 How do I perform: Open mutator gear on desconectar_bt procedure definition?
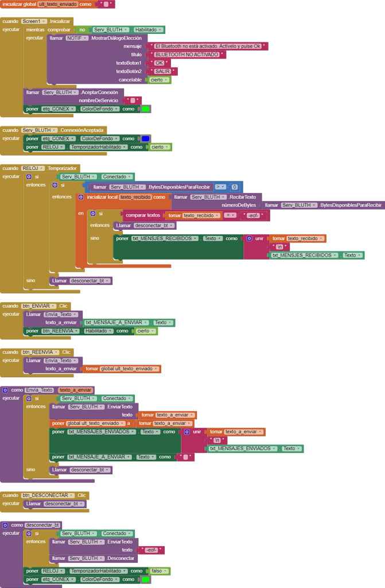[5, 525]
